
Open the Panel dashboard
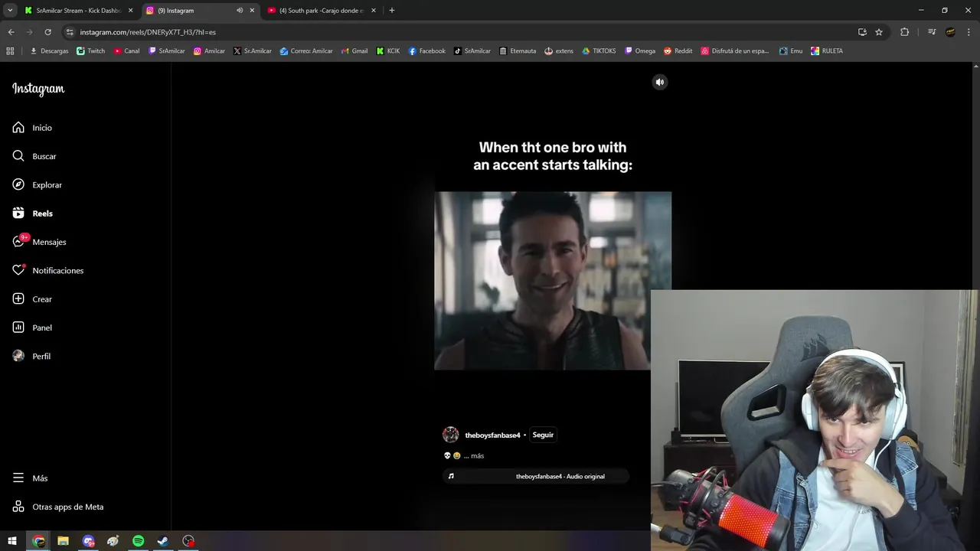(42, 328)
